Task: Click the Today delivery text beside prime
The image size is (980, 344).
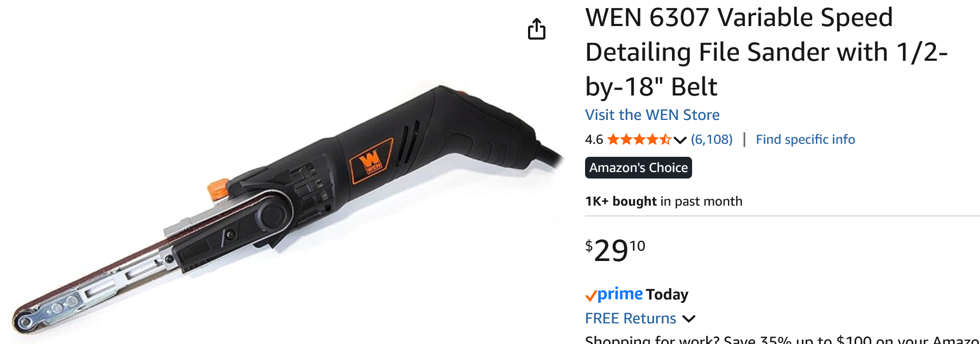Action: [667, 295]
